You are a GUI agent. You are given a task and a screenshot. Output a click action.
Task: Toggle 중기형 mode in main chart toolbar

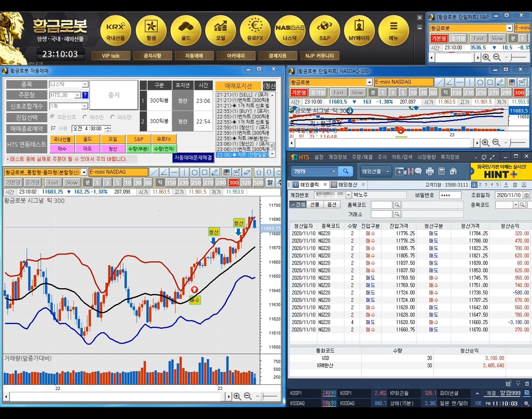(33, 182)
